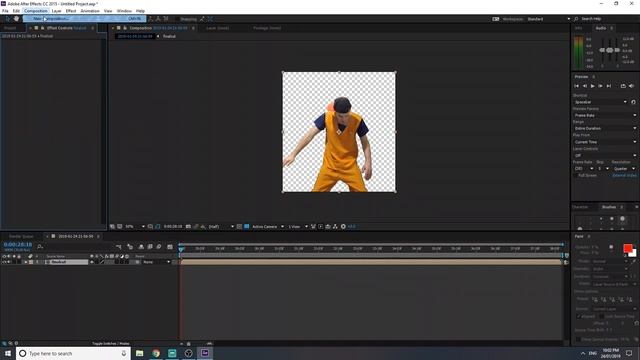Select the Hand tool
The width and height of the screenshot is (640, 360).
point(16,19)
